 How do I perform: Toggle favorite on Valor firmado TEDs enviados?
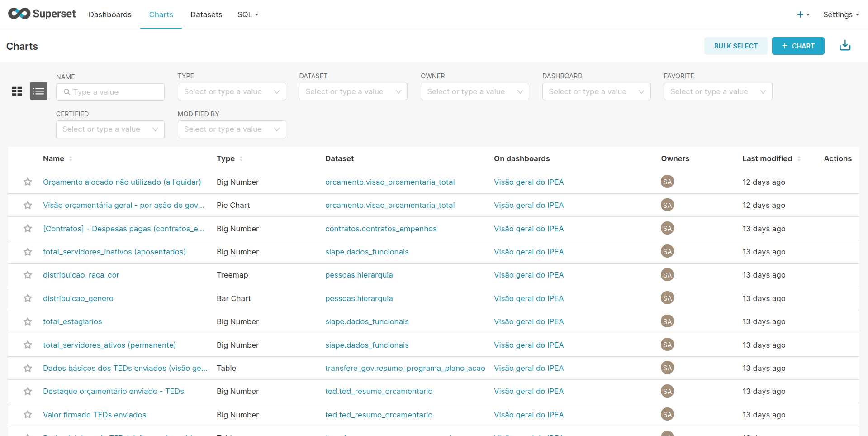pyautogui.click(x=28, y=414)
